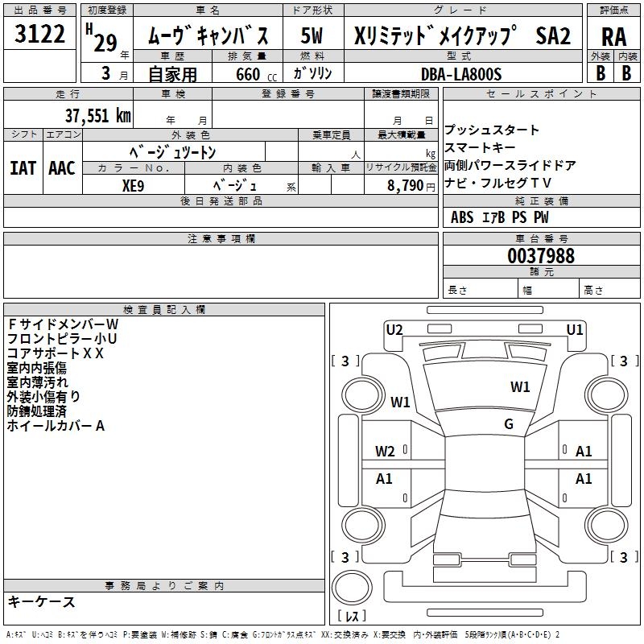
Task: Click the car name ムーヴキャンバス
Action: pos(208,35)
